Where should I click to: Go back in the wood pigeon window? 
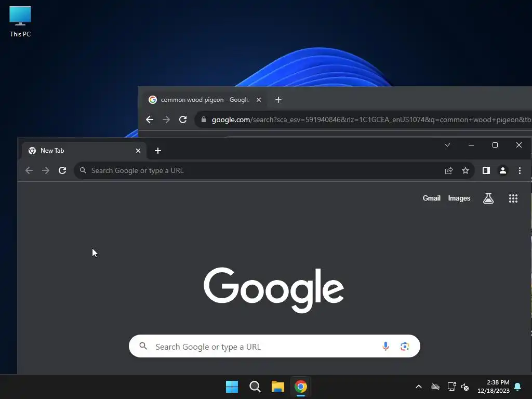point(150,119)
